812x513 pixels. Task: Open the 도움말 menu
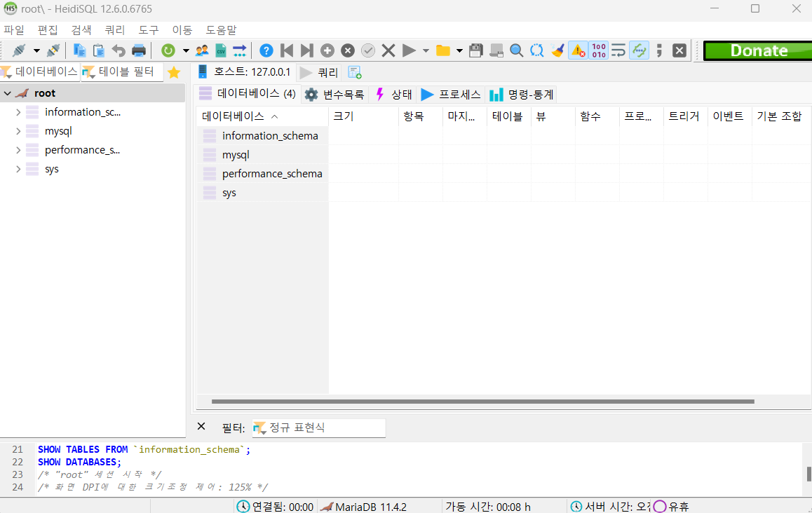[x=221, y=30]
